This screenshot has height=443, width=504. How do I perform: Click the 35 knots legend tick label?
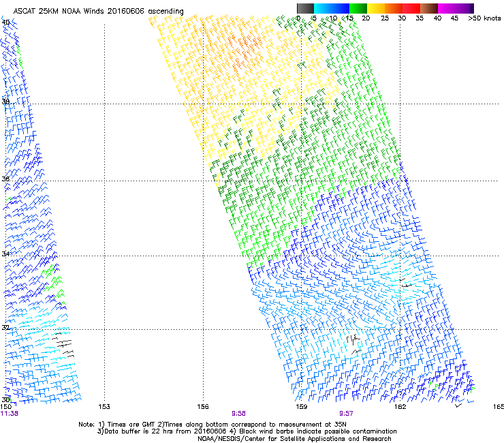point(420,18)
